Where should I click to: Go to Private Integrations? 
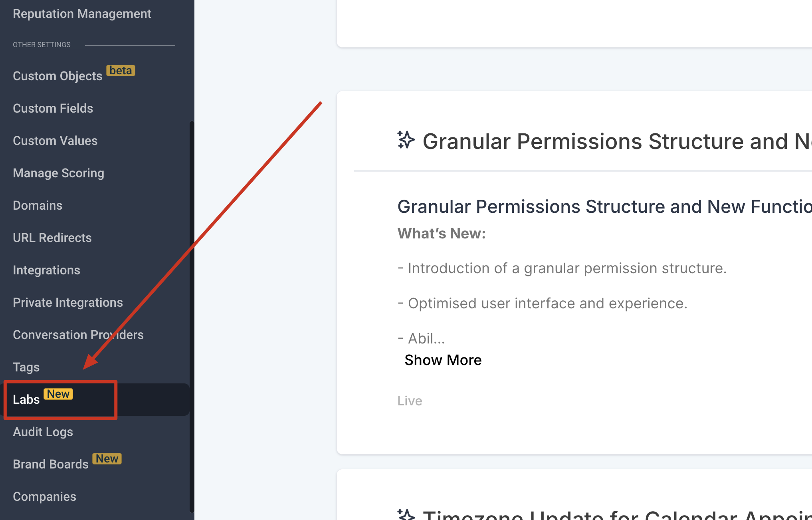68,302
